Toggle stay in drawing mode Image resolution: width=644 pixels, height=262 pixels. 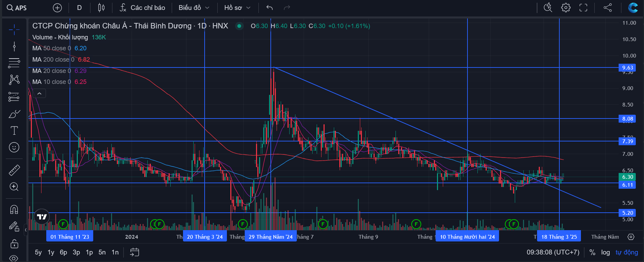coord(14,226)
